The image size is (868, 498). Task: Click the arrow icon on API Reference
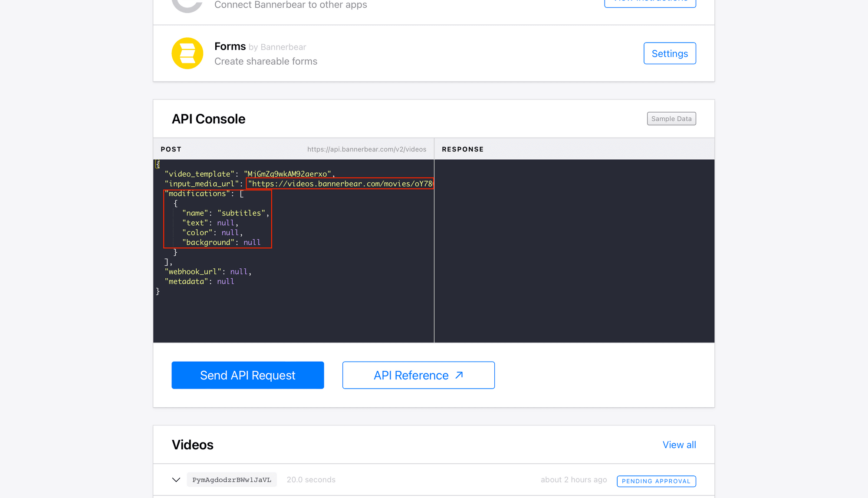459,375
